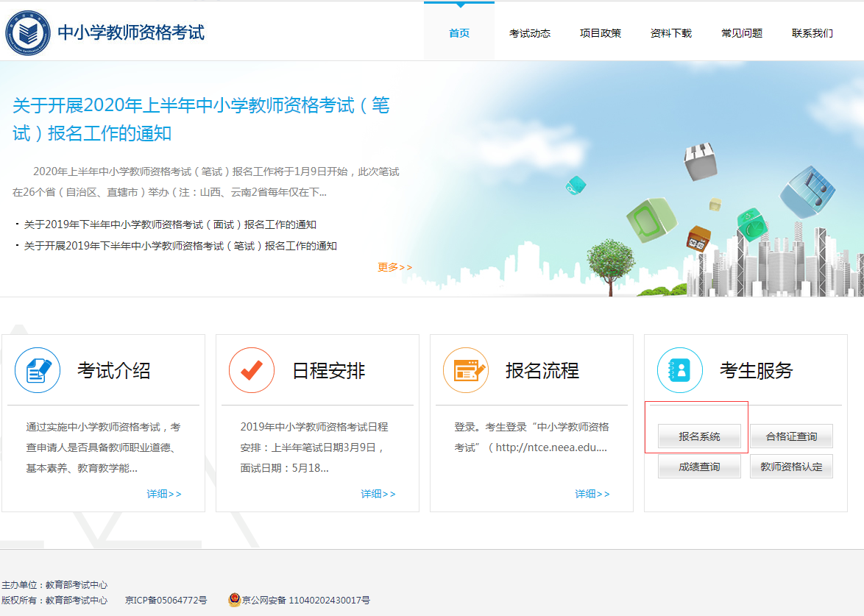
Task: Click the 考试介绍 pencil document icon
Action: pos(37,370)
